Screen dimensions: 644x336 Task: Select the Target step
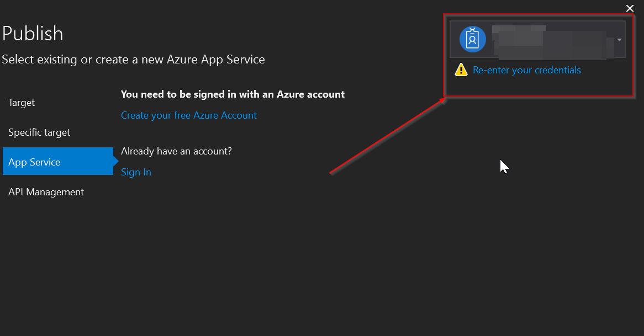click(22, 103)
